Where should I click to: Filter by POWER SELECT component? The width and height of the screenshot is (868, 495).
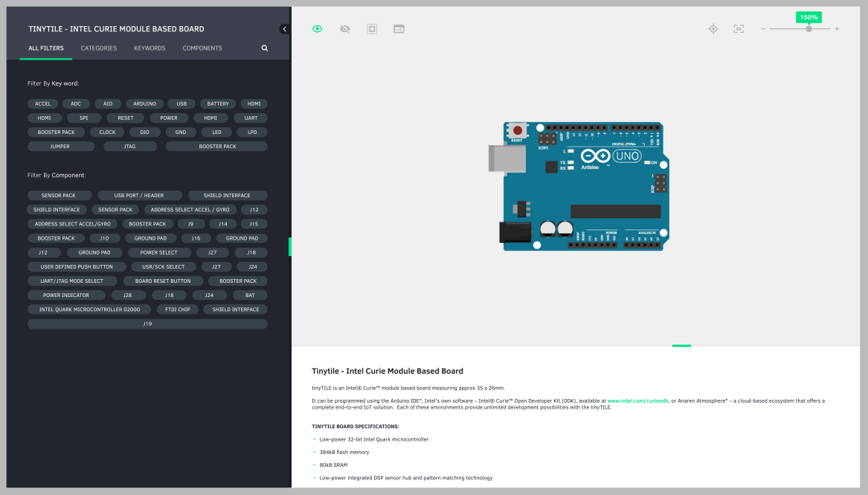coord(159,253)
